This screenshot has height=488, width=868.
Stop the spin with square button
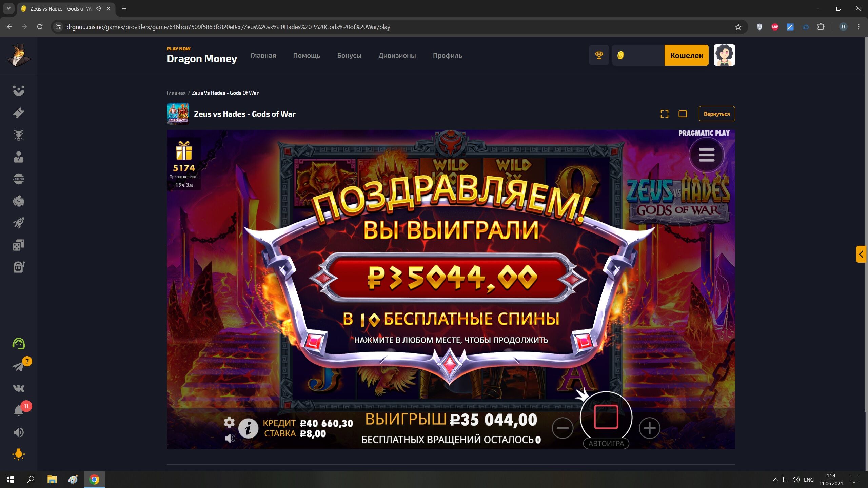click(606, 417)
